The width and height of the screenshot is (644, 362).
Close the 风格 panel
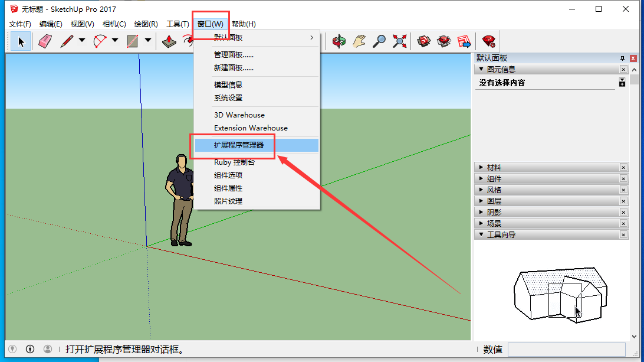[x=623, y=190]
